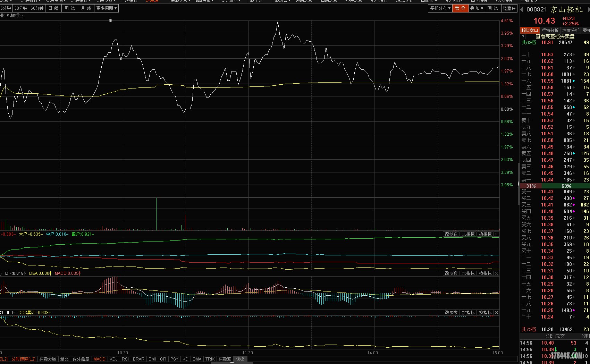Select the 内外盘差 indicator tab
The width and height of the screenshot is (590, 364).
point(81,359)
